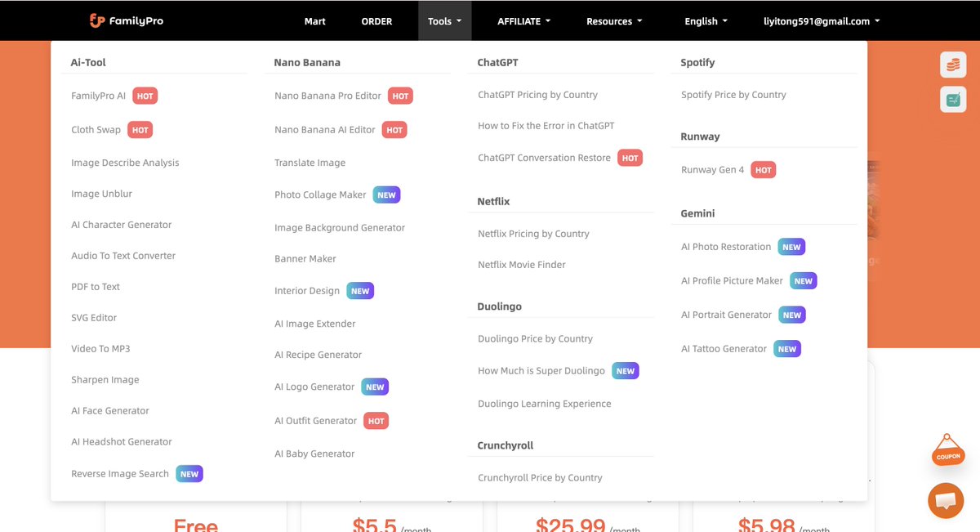Click the Netflix category heading
This screenshot has height=532, width=980.
click(x=493, y=201)
